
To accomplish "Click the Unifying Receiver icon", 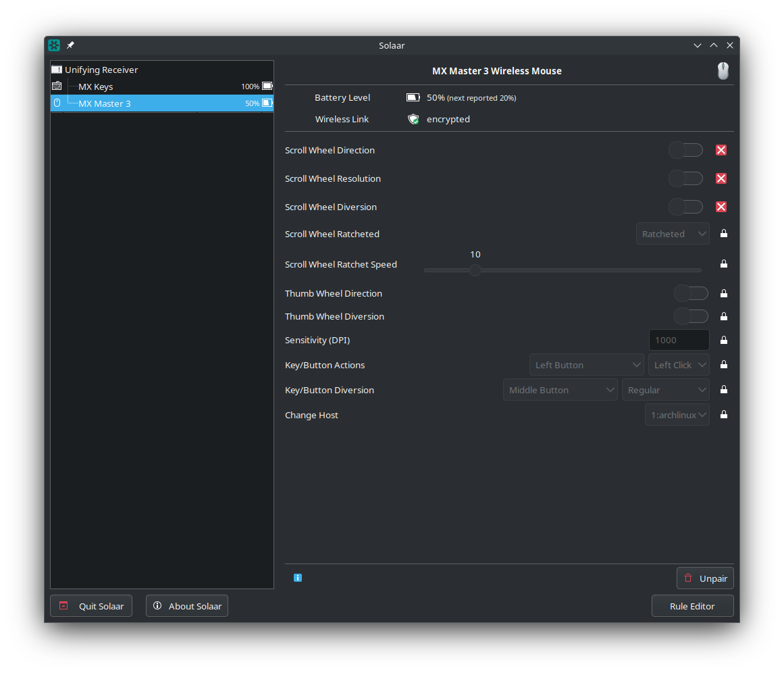I will pos(57,70).
